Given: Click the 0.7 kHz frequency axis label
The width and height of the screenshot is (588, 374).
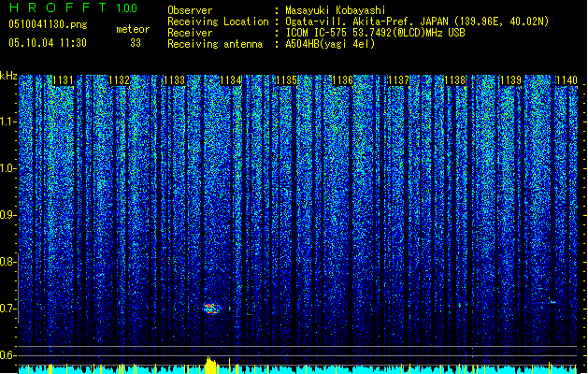Looking at the screenshot, I should tap(8, 309).
